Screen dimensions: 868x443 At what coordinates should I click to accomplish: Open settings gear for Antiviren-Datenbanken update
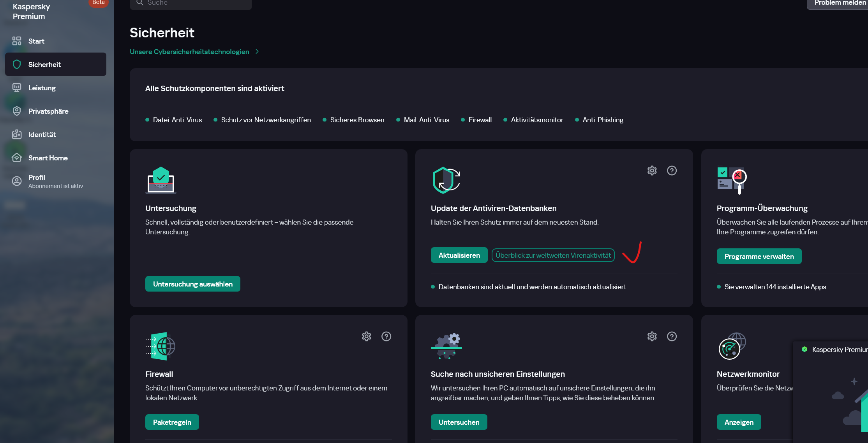(x=652, y=171)
